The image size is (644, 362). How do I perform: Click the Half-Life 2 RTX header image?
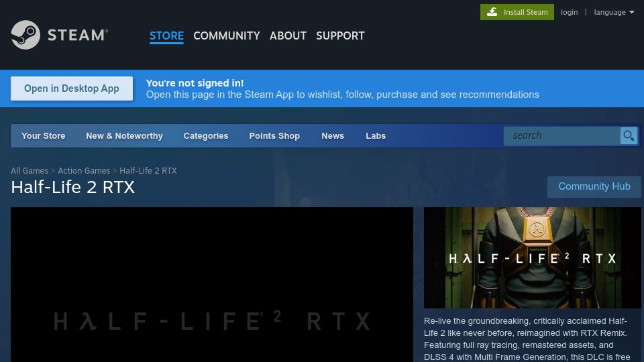(x=532, y=257)
